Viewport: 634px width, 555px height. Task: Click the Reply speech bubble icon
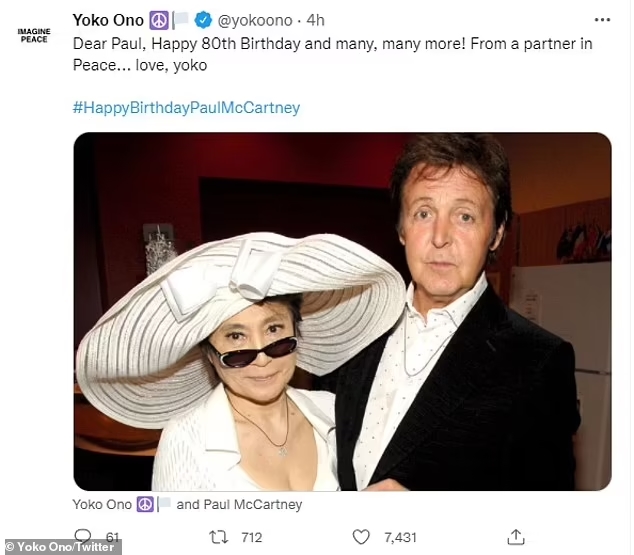(82, 536)
